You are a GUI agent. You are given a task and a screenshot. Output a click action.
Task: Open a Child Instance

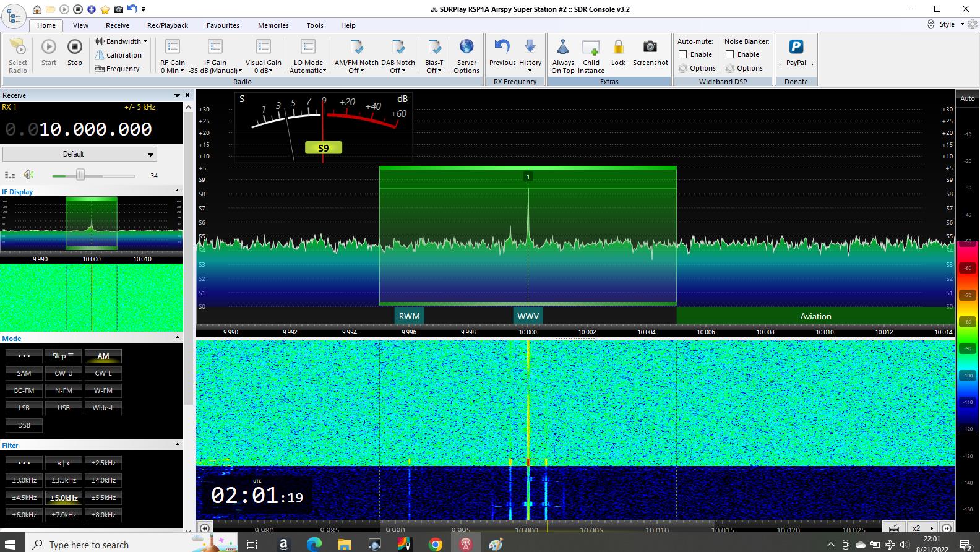pos(591,48)
